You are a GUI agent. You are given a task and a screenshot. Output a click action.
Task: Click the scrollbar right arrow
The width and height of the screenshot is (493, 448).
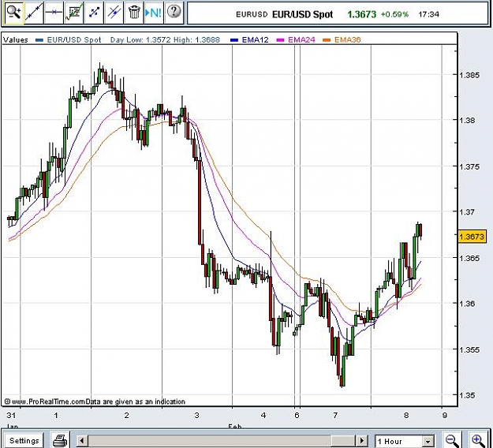tap(362, 440)
